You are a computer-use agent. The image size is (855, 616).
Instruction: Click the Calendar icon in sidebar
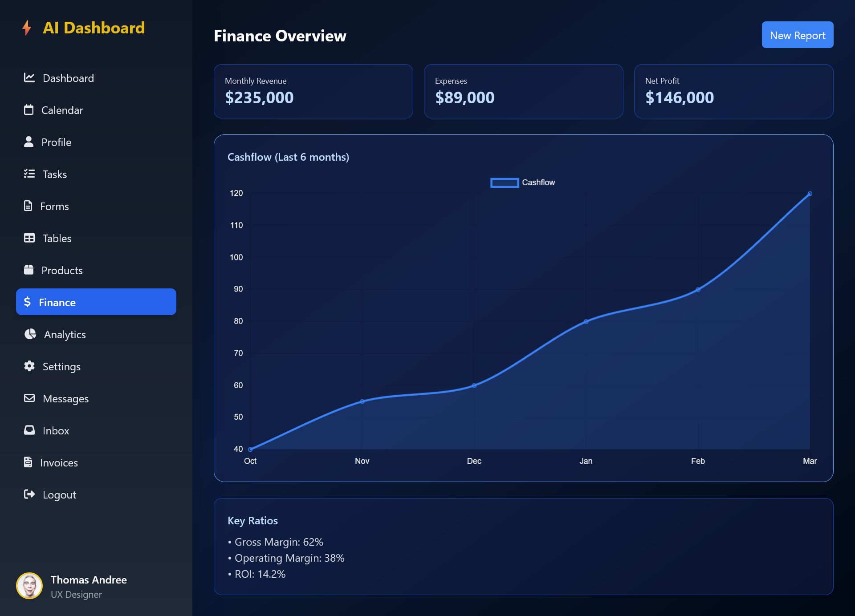28,110
